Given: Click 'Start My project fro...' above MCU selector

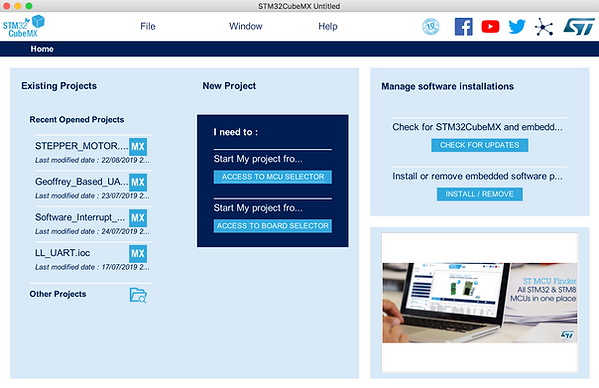Looking at the screenshot, I should click(258, 159).
